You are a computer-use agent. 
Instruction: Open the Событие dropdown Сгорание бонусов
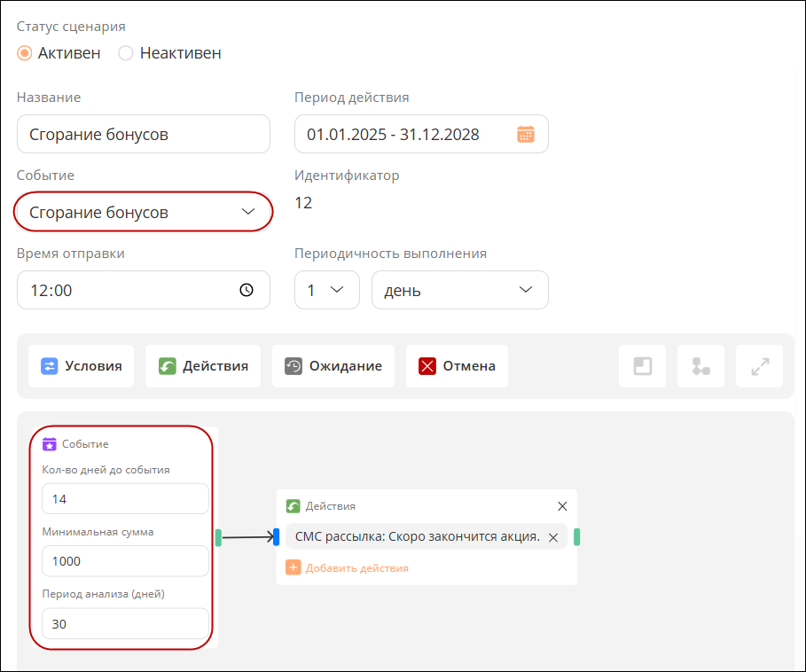pyautogui.click(x=144, y=212)
